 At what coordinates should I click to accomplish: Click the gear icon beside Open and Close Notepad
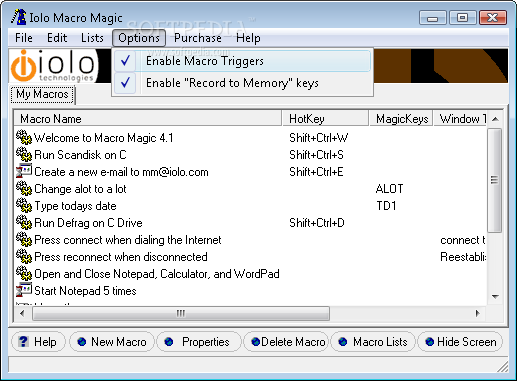24,273
